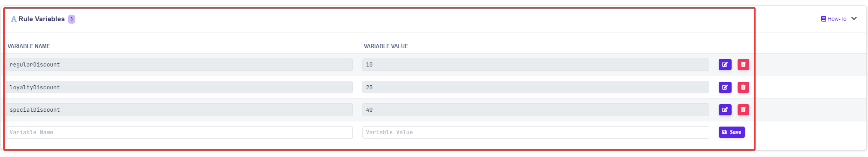Delete the loyaltyDiscount variable

point(743,87)
